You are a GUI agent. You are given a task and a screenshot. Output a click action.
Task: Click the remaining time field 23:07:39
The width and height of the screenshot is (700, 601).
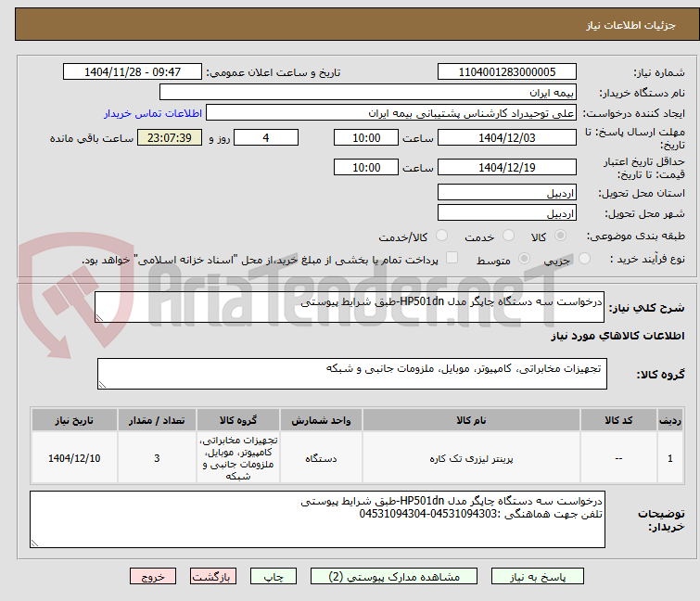tap(169, 137)
